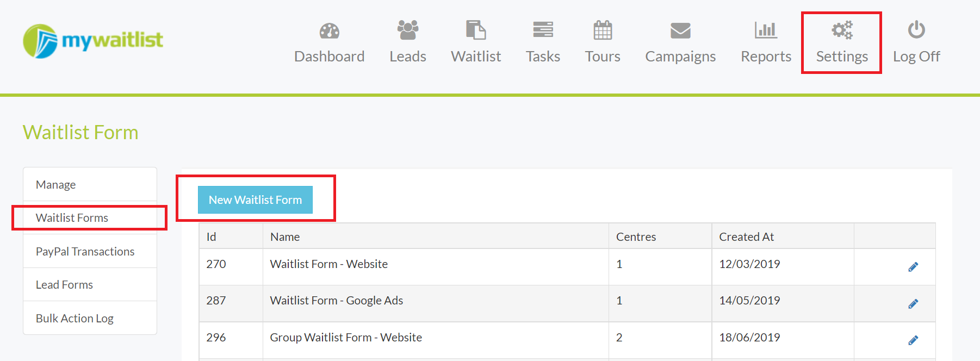Screen dimensions: 980x361
Task: Create a New Waitlist Form
Action: [x=255, y=200]
